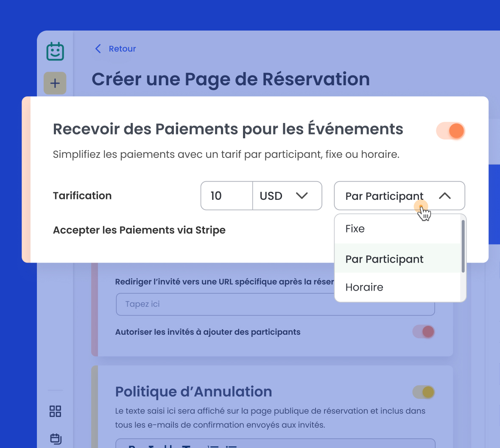Open the USD currency dropdown
500x448 pixels.
(287, 196)
